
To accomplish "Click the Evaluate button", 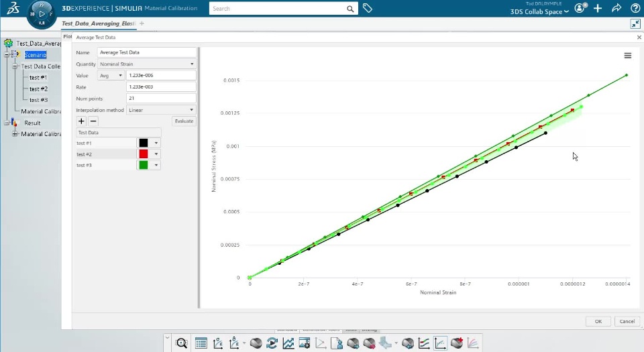I will [x=184, y=121].
